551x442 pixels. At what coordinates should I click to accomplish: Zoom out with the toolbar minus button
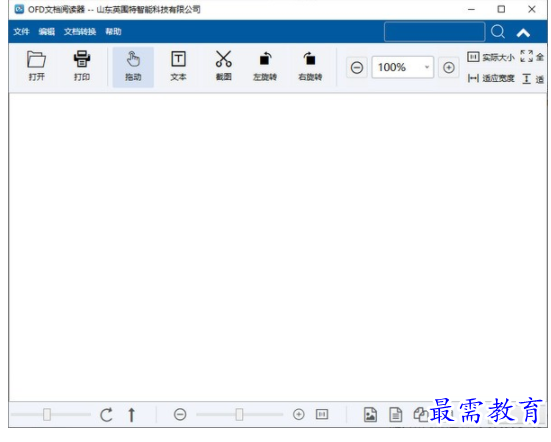pyautogui.click(x=357, y=67)
